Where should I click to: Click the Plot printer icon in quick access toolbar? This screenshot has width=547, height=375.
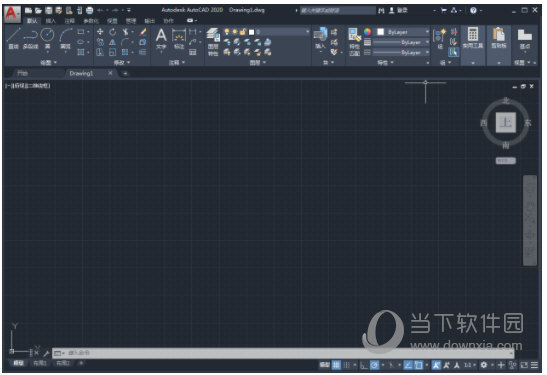pos(90,10)
